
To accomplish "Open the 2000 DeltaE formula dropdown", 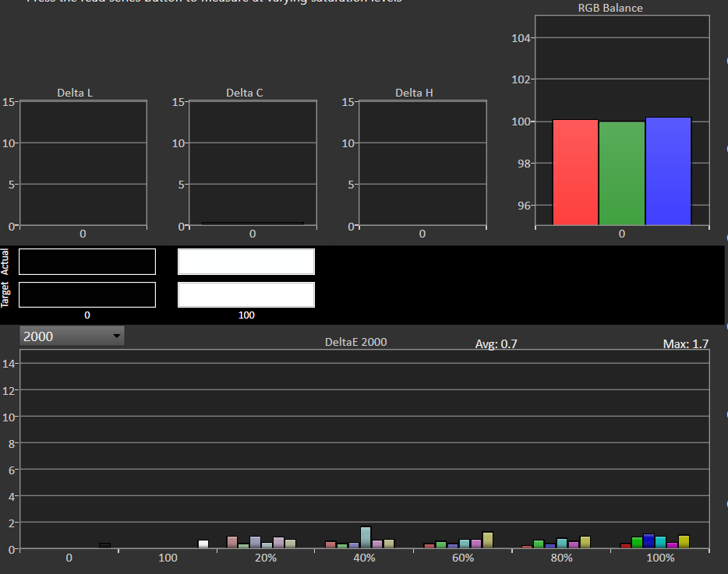I will pos(72,336).
